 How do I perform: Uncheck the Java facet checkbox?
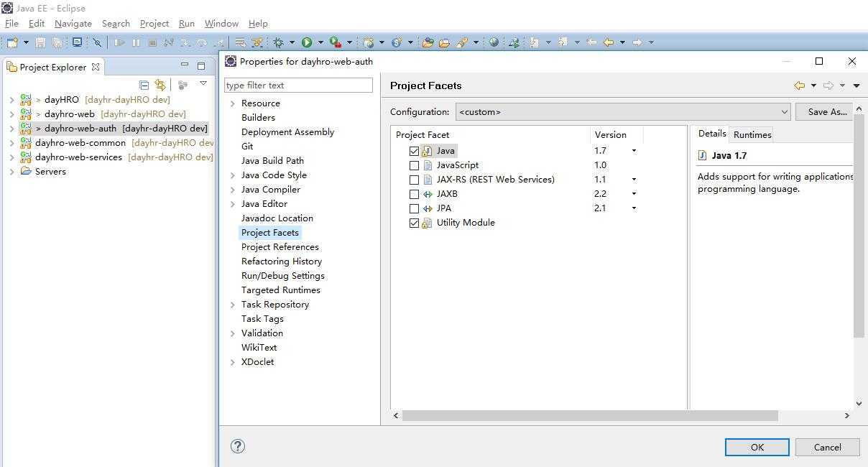(414, 151)
